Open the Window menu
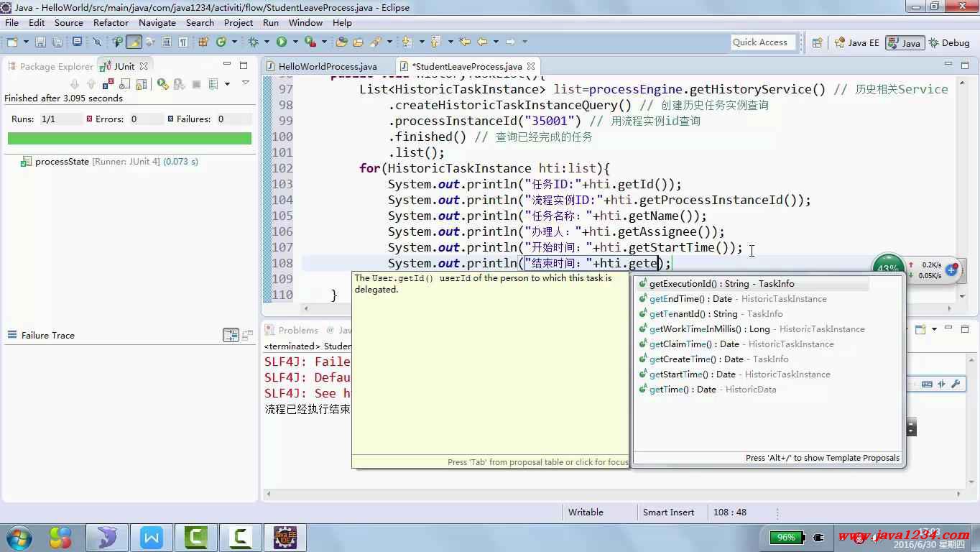This screenshot has height=552, width=980. (305, 22)
